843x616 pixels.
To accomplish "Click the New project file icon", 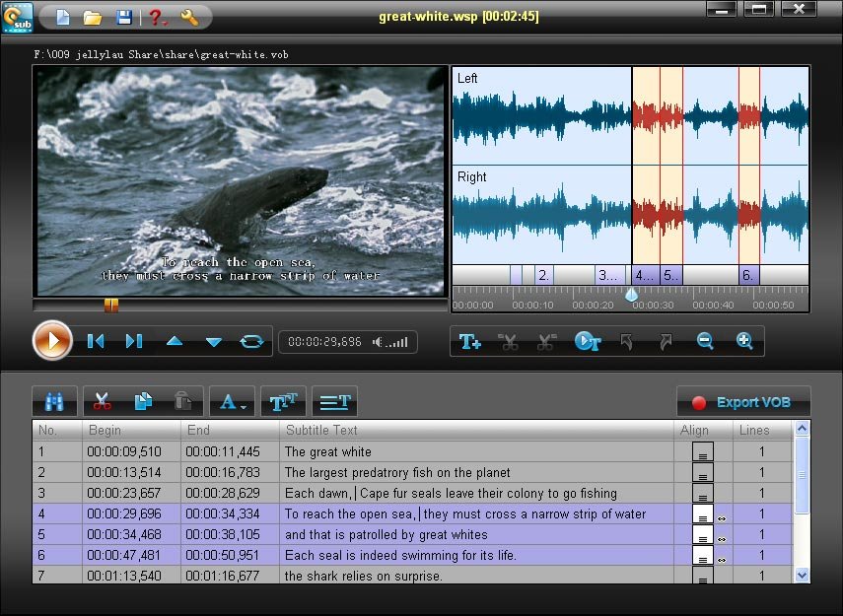I will click(63, 17).
